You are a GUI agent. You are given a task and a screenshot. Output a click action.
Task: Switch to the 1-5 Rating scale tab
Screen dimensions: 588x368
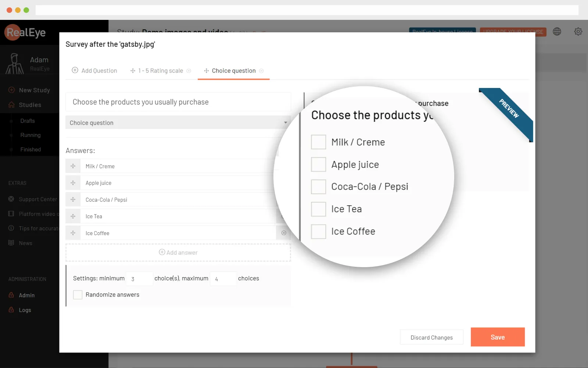pyautogui.click(x=160, y=71)
